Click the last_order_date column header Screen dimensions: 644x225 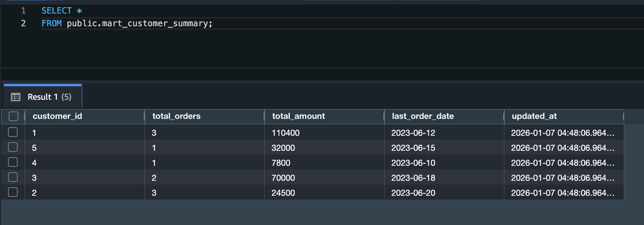click(423, 116)
